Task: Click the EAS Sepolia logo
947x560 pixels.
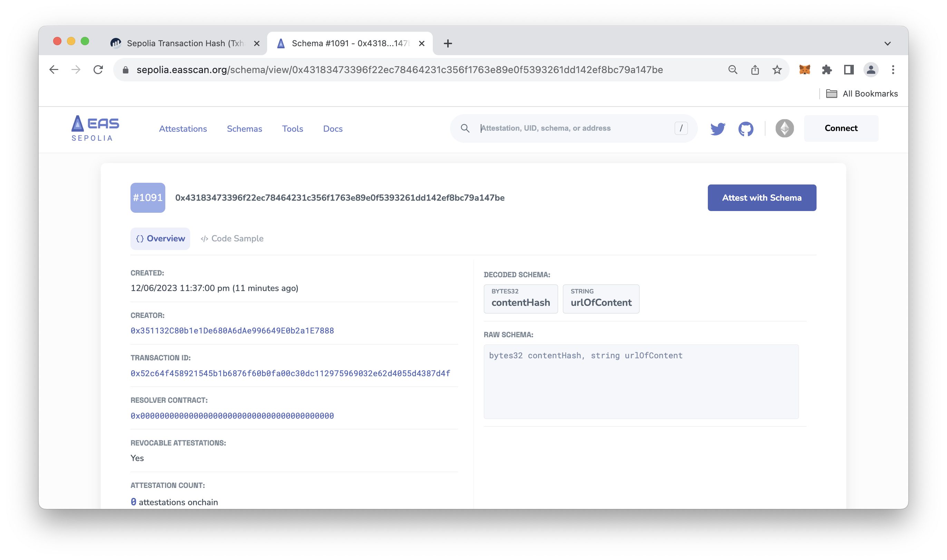Action: (95, 128)
